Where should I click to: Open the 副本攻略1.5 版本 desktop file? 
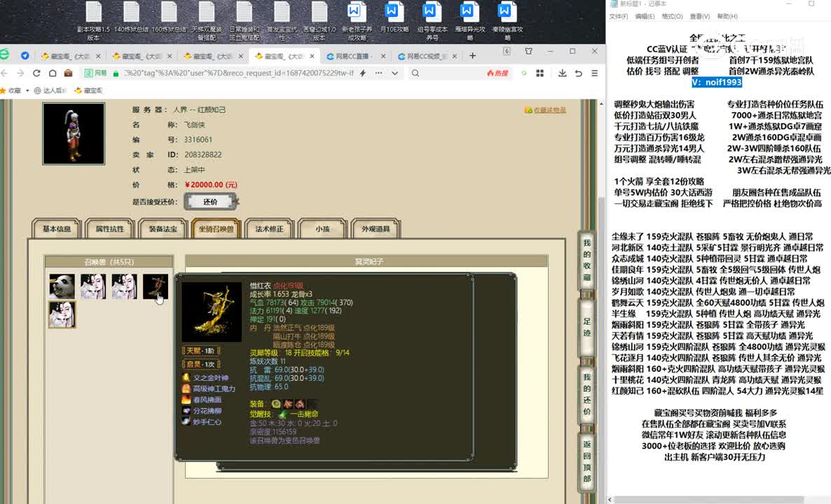point(93,20)
